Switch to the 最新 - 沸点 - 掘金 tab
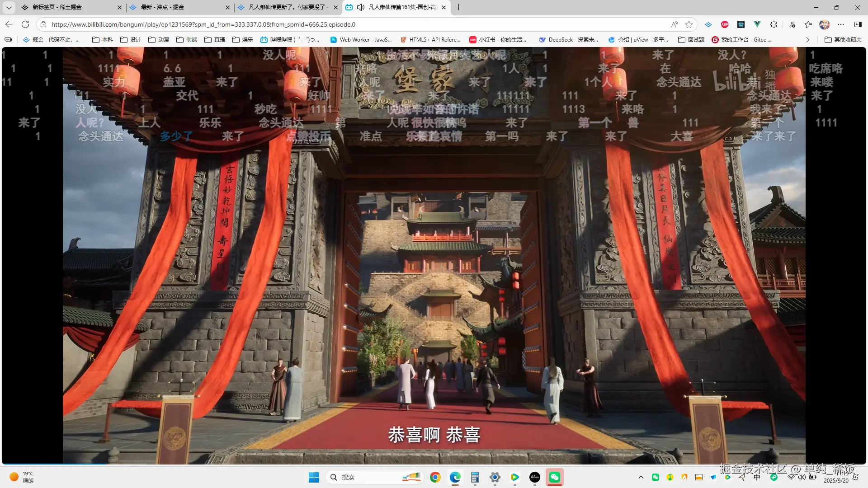 click(176, 7)
